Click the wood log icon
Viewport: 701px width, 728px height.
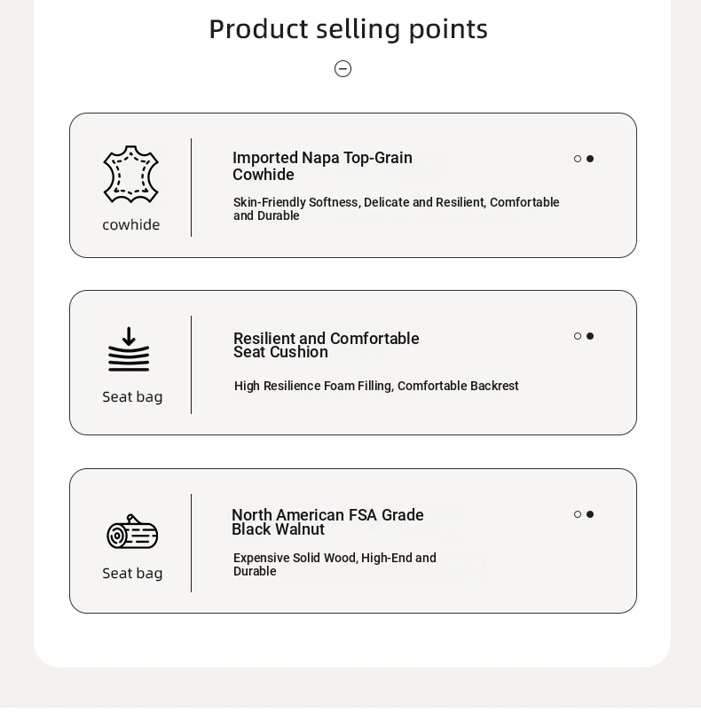132,532
